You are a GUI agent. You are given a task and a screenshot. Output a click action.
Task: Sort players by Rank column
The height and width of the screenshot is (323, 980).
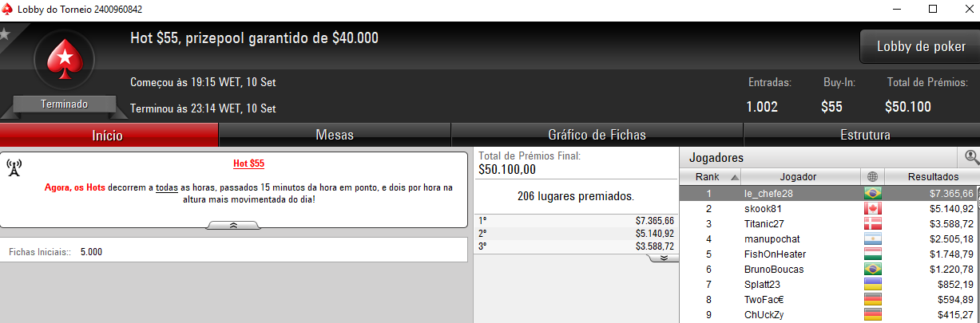(710, 177)
